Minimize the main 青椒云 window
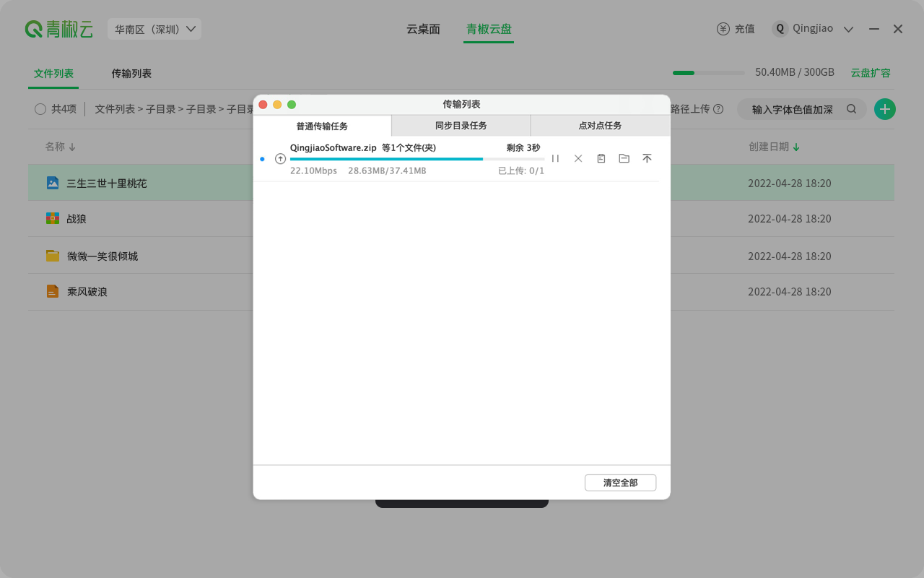Screen dimensions: 924x578 pos(874,29)
